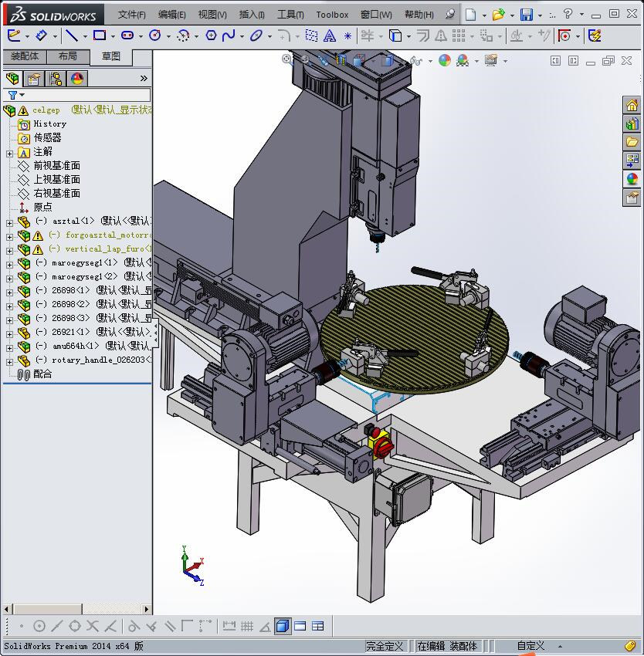Toggle the four view layout button
Screen dimensions: 644x656
(318, 627)
